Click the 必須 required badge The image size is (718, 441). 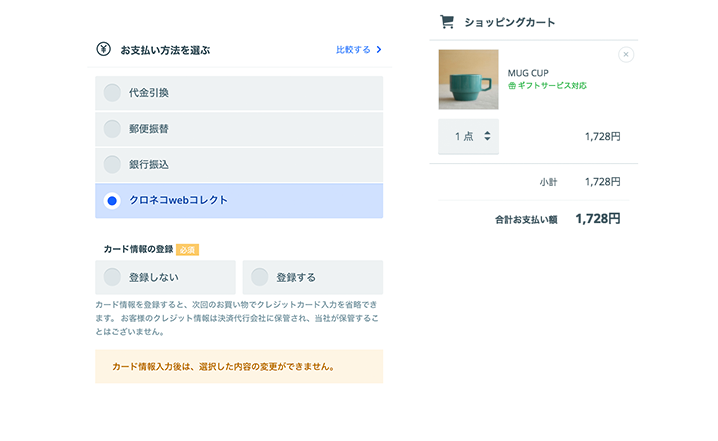187,249
